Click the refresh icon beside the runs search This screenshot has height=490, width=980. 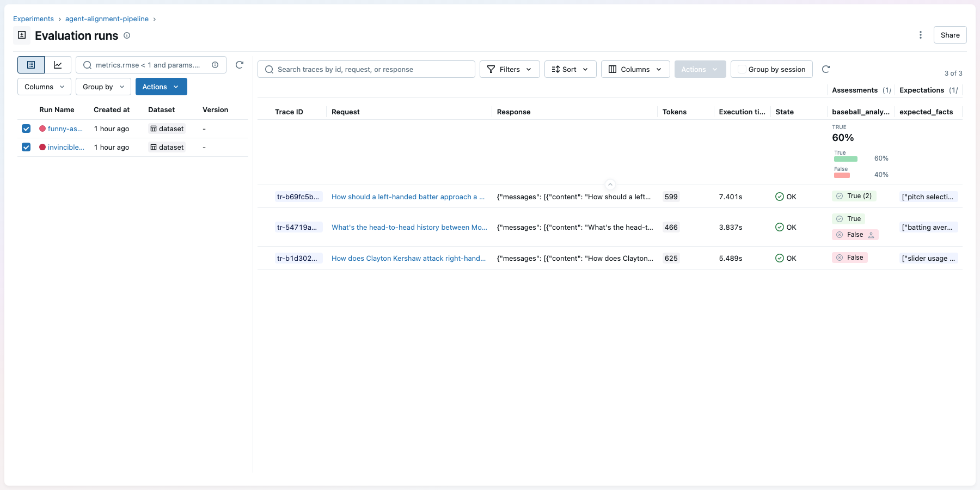pos(240,65)
